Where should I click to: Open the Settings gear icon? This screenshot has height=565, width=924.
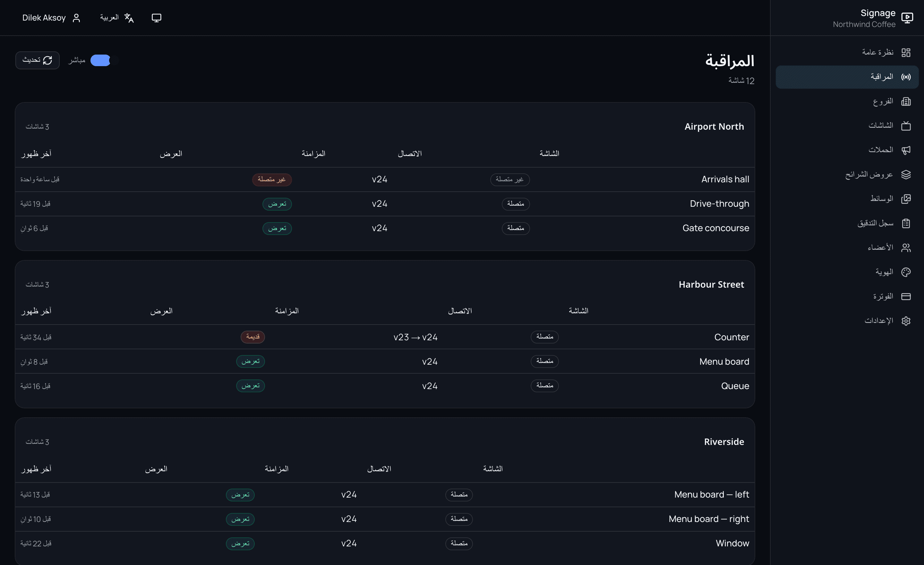click(x=906, y=321)
